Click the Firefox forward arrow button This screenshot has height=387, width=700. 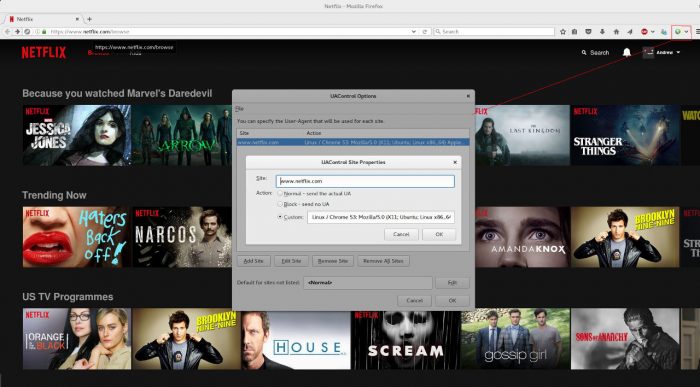(x=17, y=32)
